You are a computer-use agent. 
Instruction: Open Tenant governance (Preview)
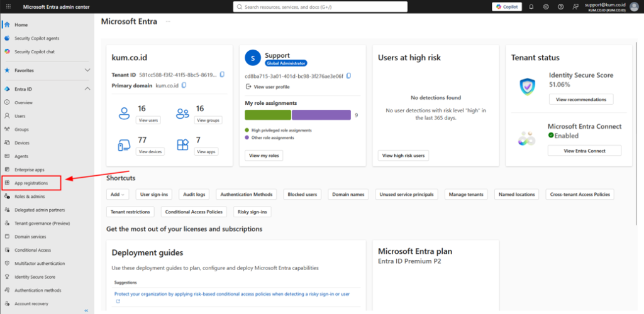42,224
